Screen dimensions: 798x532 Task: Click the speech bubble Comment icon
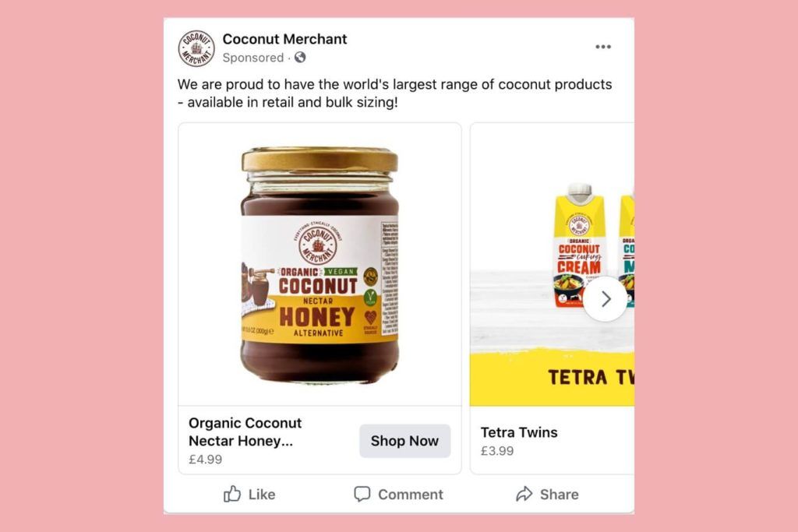pos(362,494)
